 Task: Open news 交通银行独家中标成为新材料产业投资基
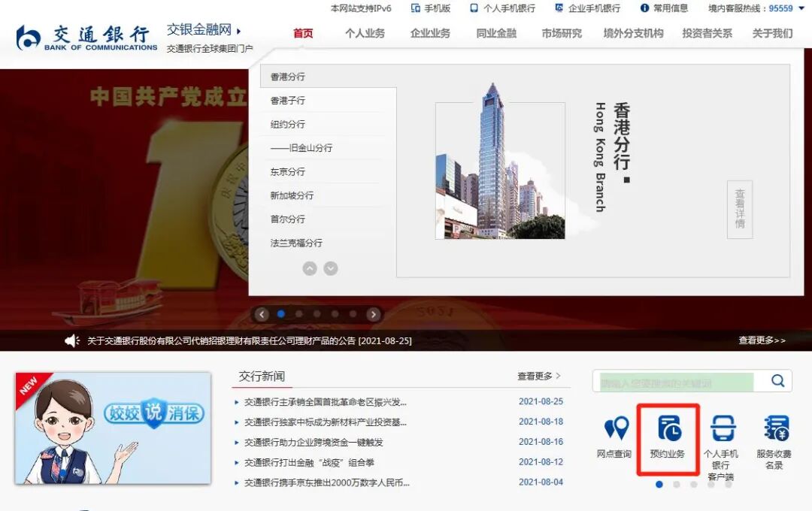tap(326, 422)
